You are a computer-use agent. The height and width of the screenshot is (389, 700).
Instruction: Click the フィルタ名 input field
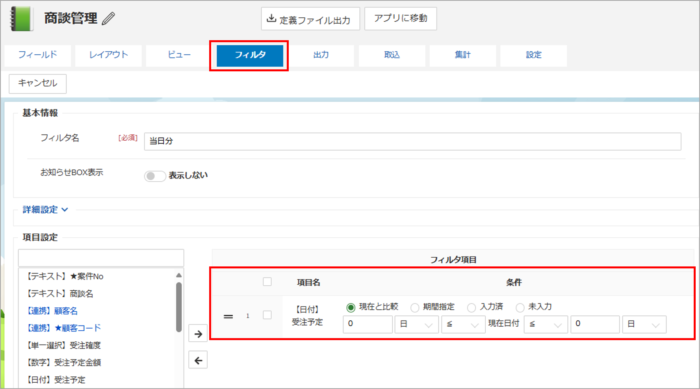(x=412, y=141)
